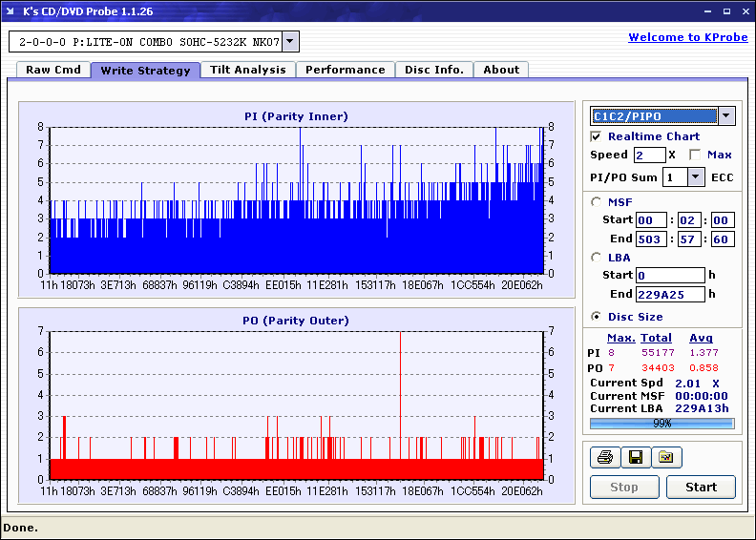This screenshot has width=756, height=540.
Task: Click the floppy disk save icon
Action: pyautogui.click(x=635, y=458)
